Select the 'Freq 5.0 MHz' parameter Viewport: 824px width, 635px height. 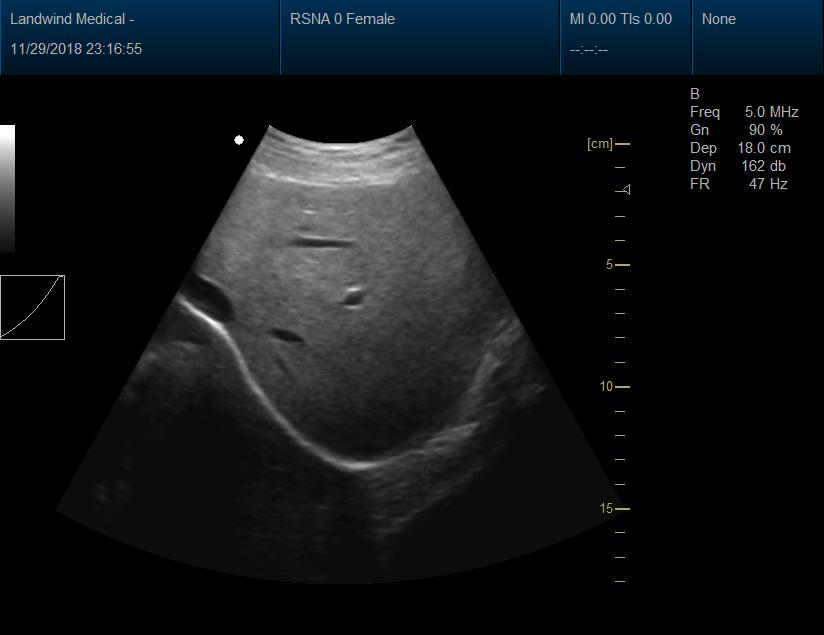(x=744, y=112)
